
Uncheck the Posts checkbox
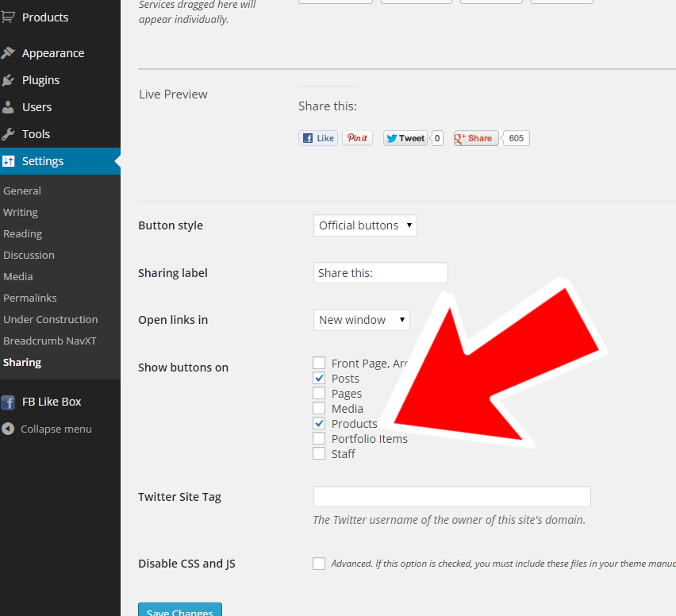tap(319, 378)
